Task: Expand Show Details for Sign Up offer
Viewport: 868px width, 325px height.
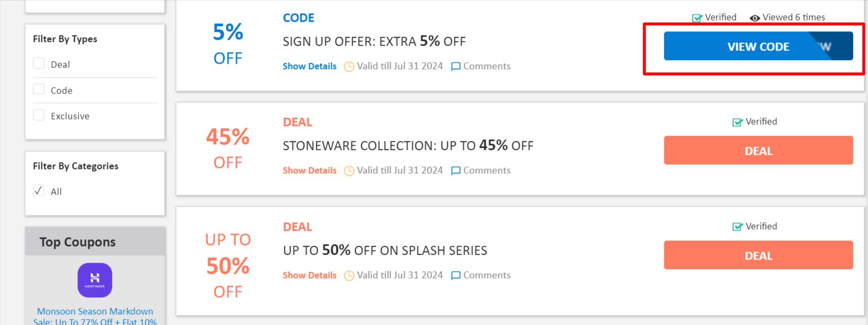Action: [x=309, y=66]
